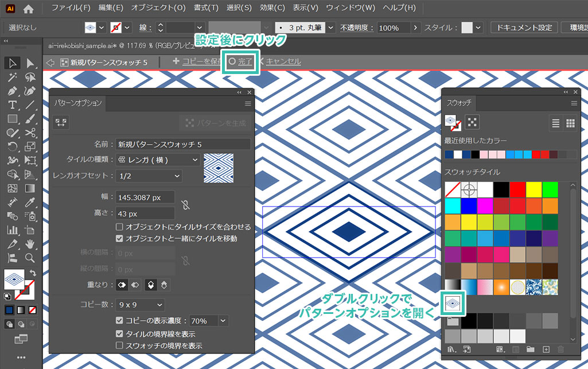Viewport: 588px width, 369px height.
Task: Expand the レンガオフセット 1/2 dropdown
Action: [x=149, y=176]
